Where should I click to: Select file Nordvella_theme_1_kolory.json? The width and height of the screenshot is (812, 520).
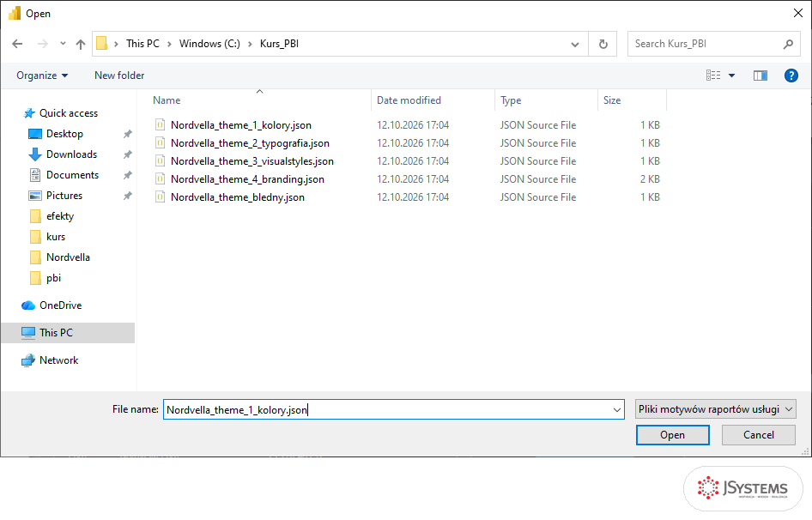point(241,125)
